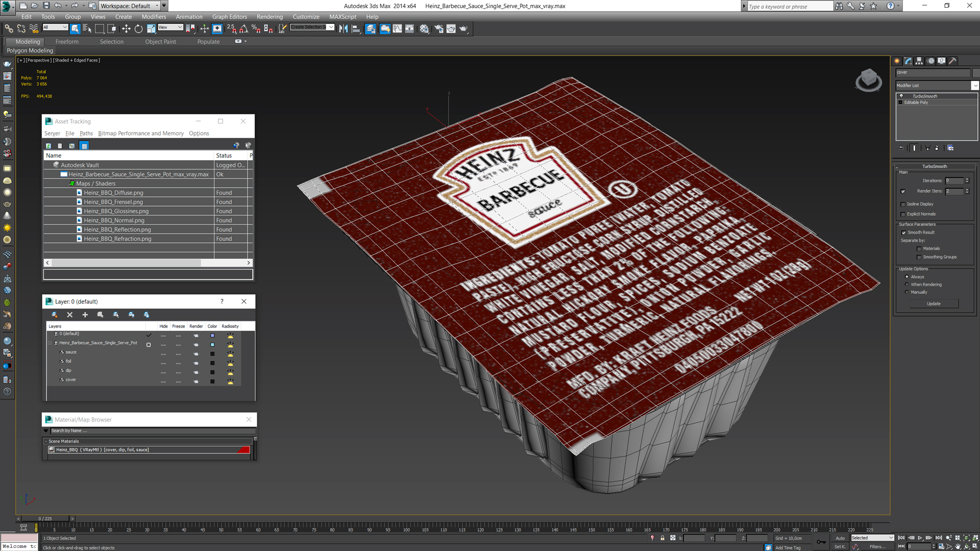Select the Rotate transform tool

(138, 29)
